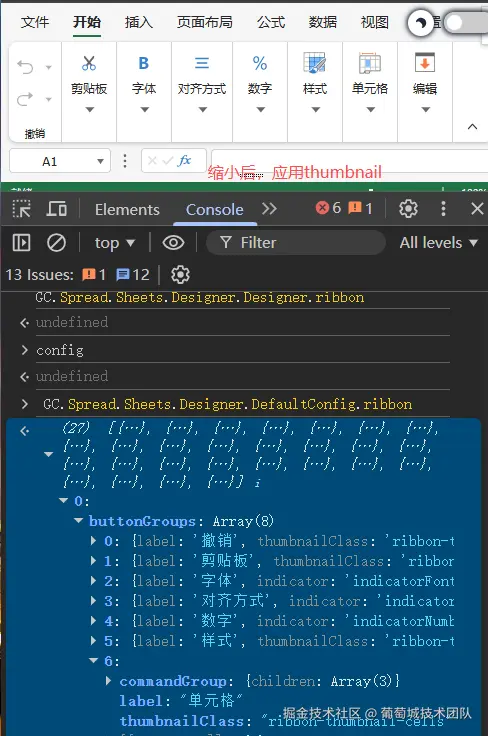The height and width of the screenshot is (736, 488).
Task: Clear the console with ban icon
Action: (56, 243)
